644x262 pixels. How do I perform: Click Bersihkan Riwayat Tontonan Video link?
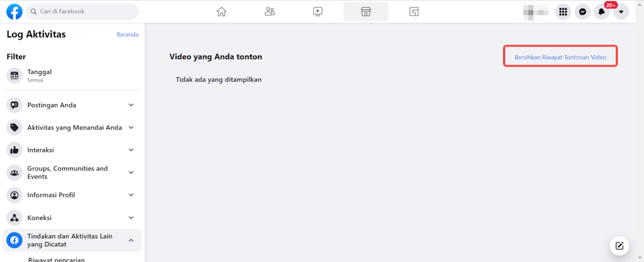point(560,57)
